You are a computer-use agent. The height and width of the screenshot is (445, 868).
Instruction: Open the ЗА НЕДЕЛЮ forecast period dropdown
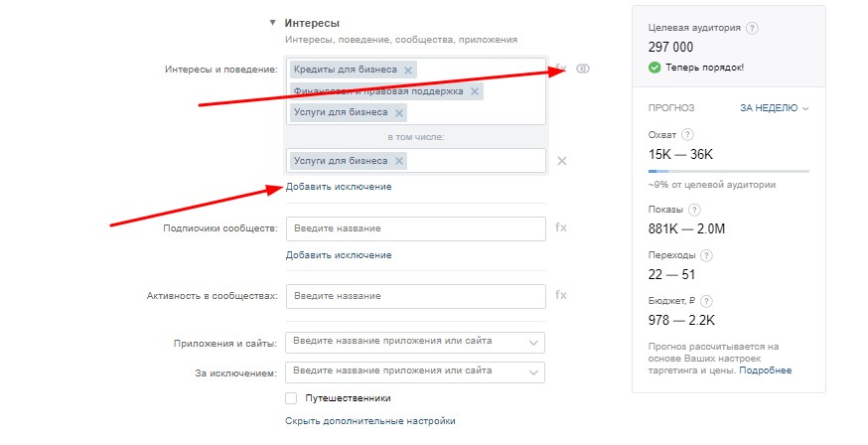(x=774, y=108)
